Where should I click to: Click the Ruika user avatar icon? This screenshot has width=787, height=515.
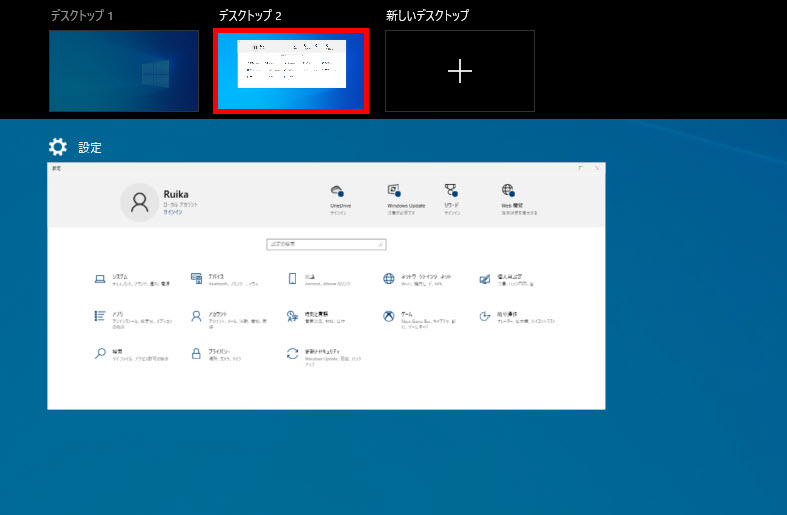[x=140, y=202]
